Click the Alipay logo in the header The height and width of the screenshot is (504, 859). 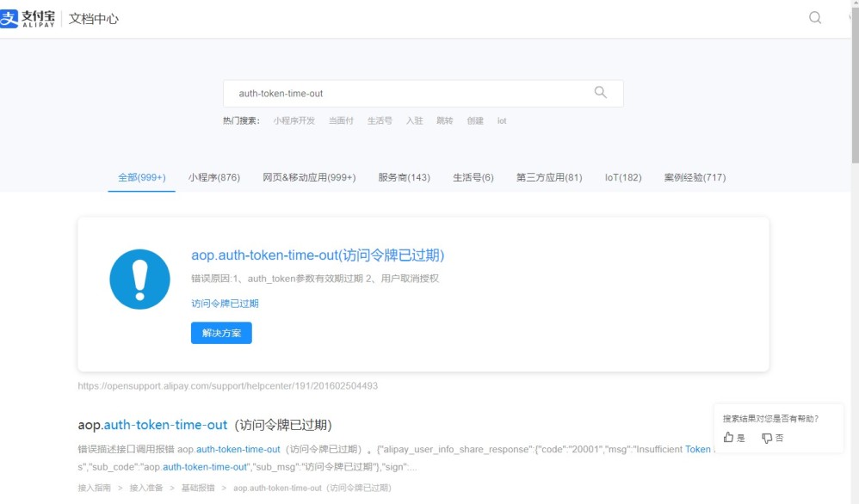pyautogui.click(x=28, y=19)
